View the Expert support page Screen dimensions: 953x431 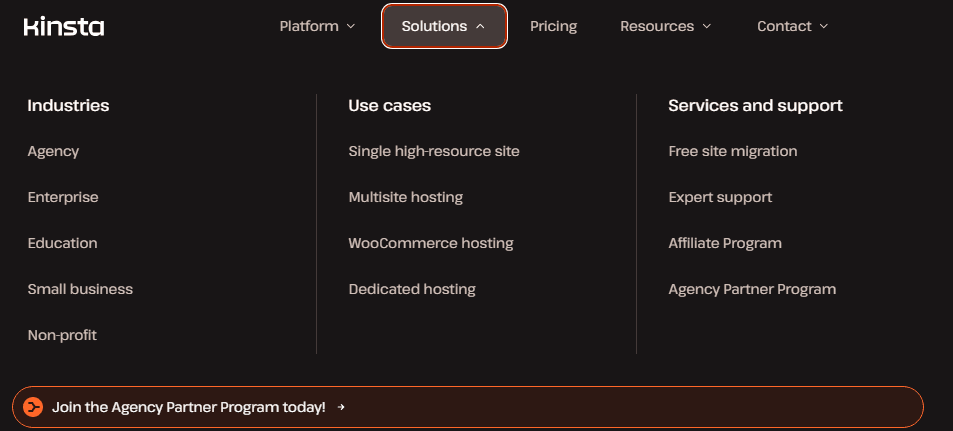720,198
